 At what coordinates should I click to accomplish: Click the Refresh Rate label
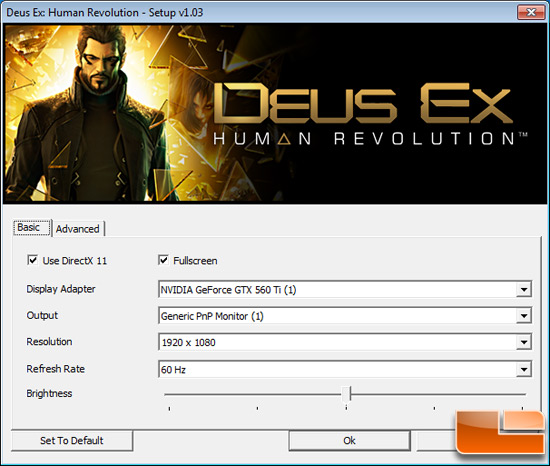point(56,369)
